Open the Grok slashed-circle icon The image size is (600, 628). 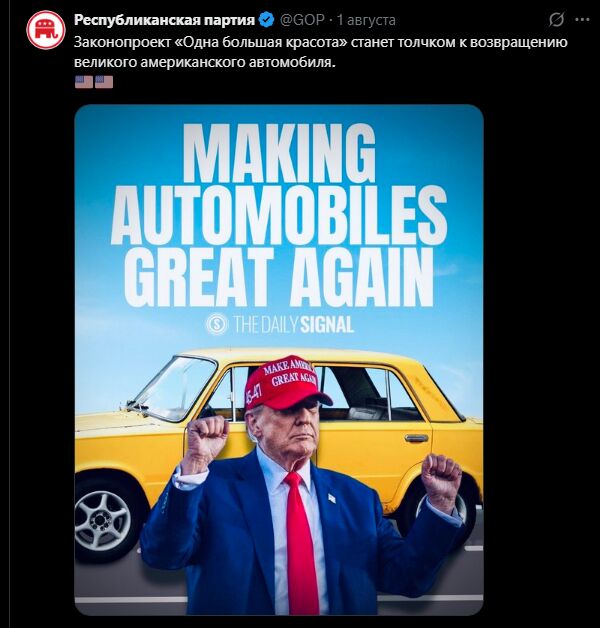coord(556,19)
